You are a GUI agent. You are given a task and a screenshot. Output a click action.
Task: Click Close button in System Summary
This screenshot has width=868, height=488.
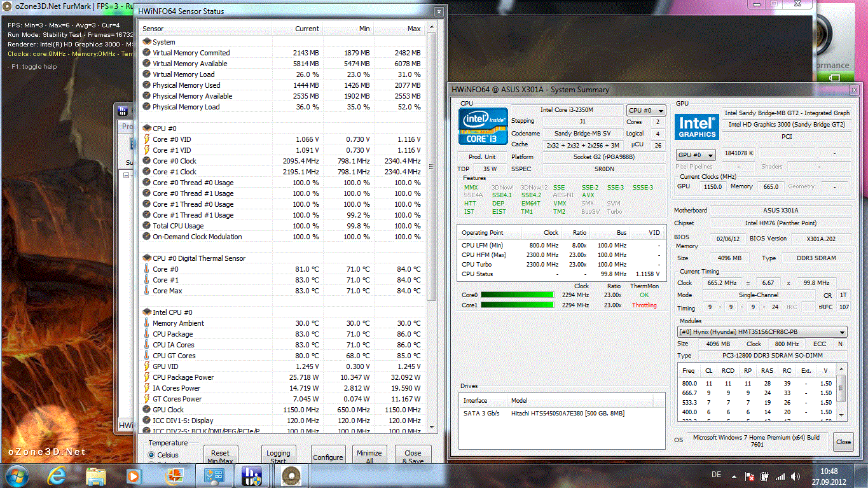pos(843,442)
